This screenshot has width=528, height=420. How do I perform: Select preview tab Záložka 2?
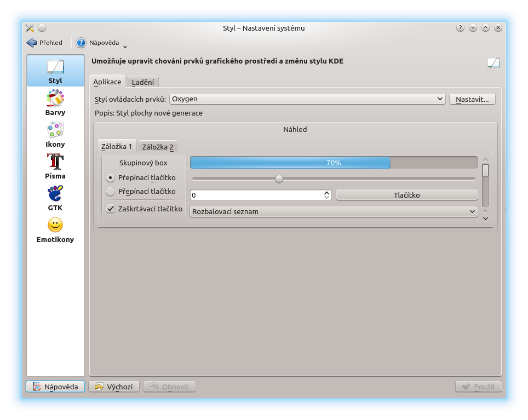tap(158, 147)
